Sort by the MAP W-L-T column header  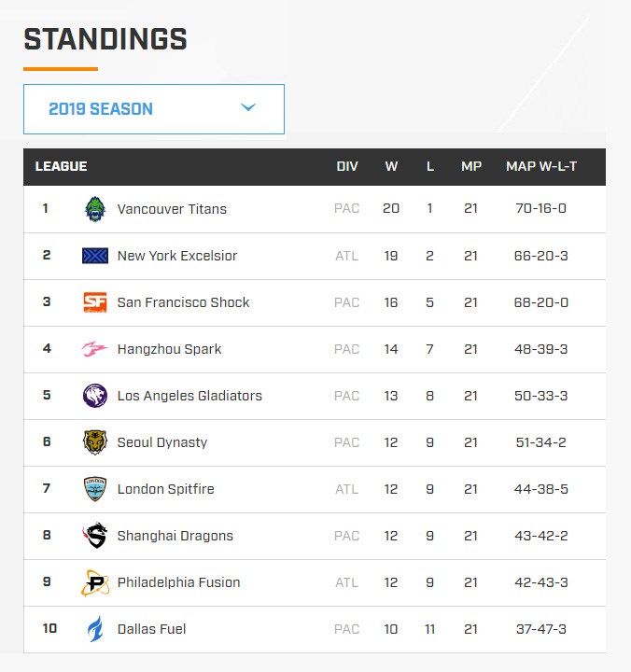pos(541,166)
